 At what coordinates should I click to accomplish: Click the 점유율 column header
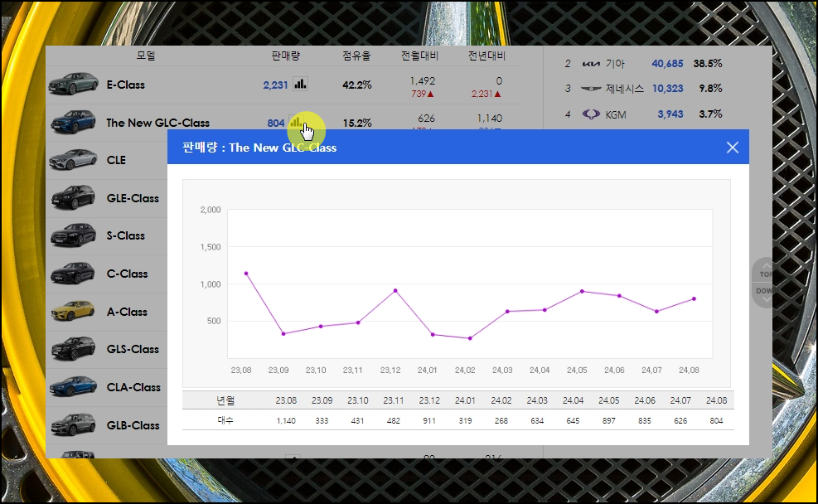click(356, 56)
